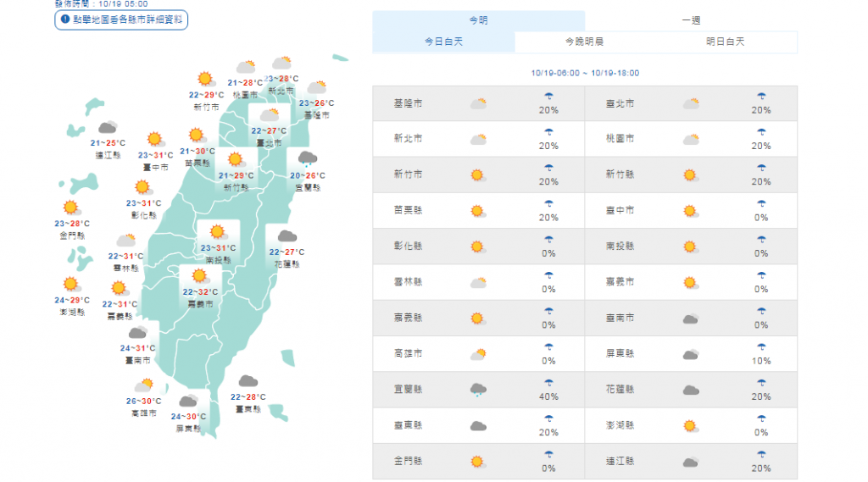Screen dimensions: 868x482
Task: Click the sun icon for 臺中市 on map
Action: pos(155,139)
